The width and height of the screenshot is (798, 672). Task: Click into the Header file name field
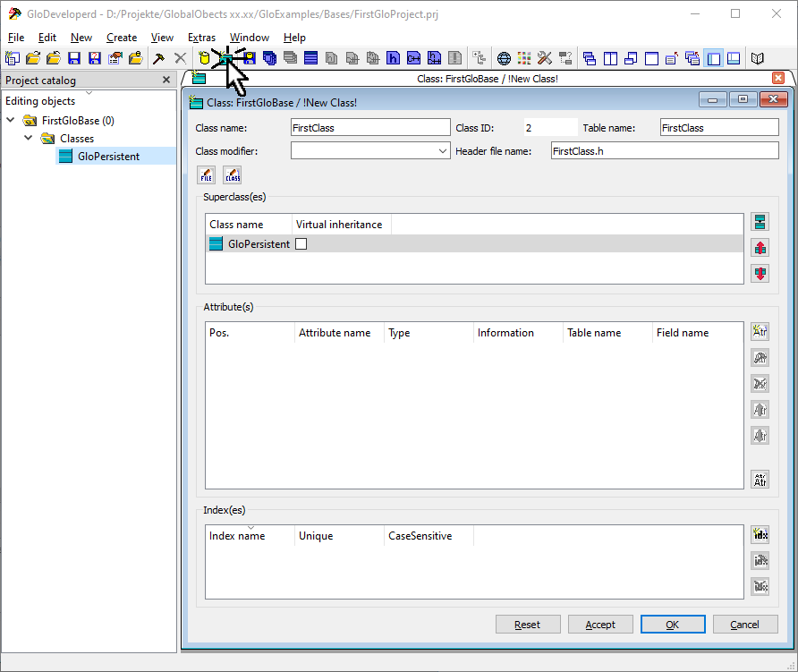pyautogui.click(x=664, y=151)
